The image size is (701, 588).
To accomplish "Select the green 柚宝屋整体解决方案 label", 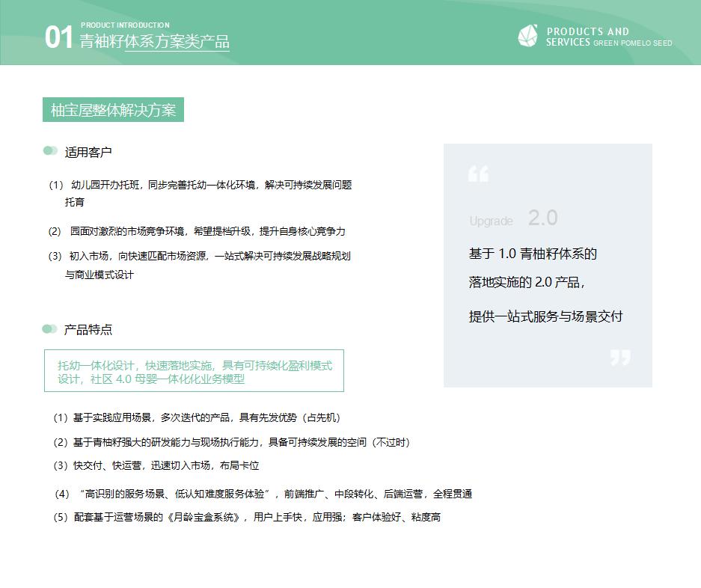I will click(113, 111).
